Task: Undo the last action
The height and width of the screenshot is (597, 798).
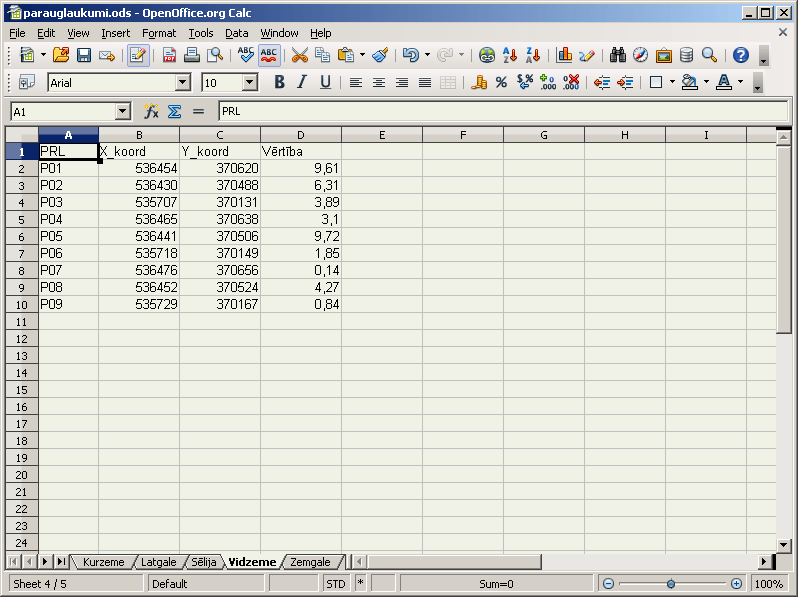Action: point(411,55)
